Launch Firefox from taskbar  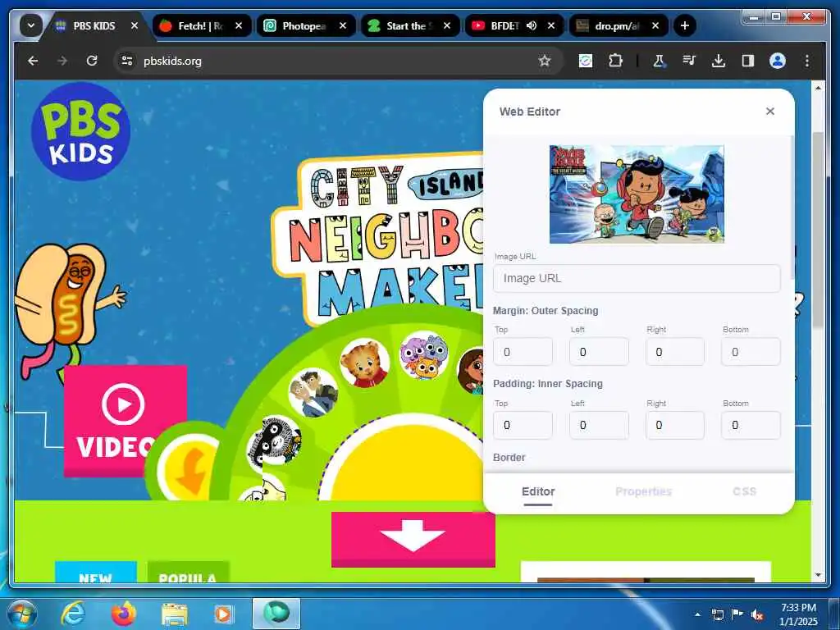coord(123,614)
